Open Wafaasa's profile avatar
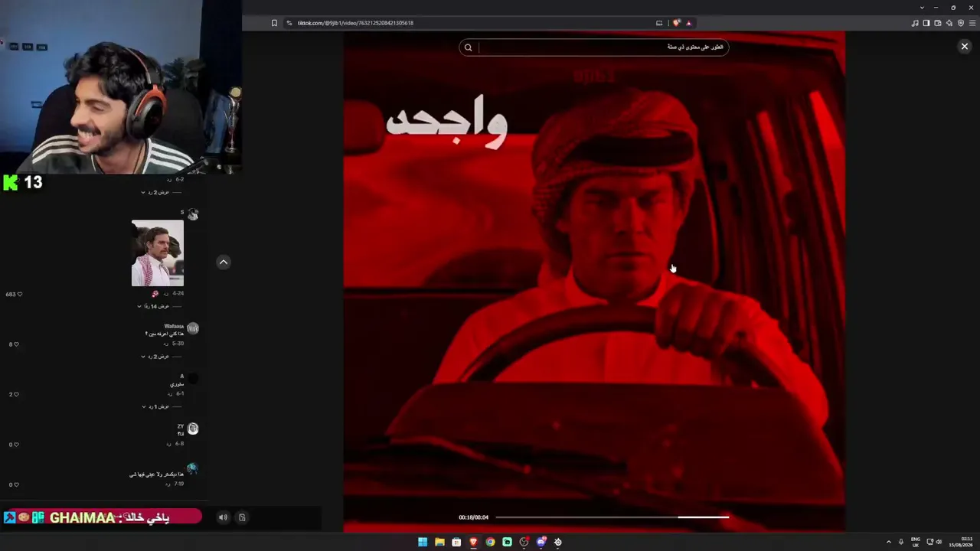 pos(193,328)
